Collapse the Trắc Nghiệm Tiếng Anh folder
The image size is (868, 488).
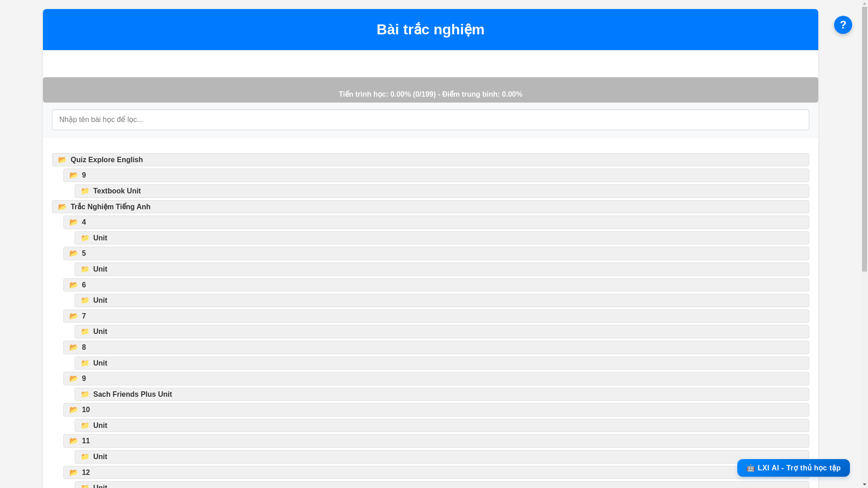click(x=430, y=206)
